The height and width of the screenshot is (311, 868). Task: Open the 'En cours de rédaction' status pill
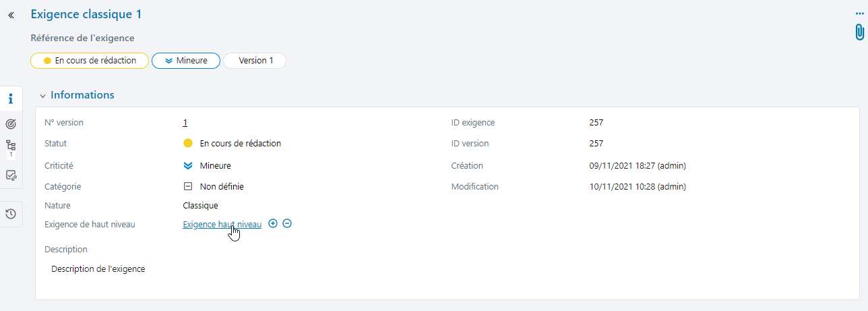pos(89,61)
